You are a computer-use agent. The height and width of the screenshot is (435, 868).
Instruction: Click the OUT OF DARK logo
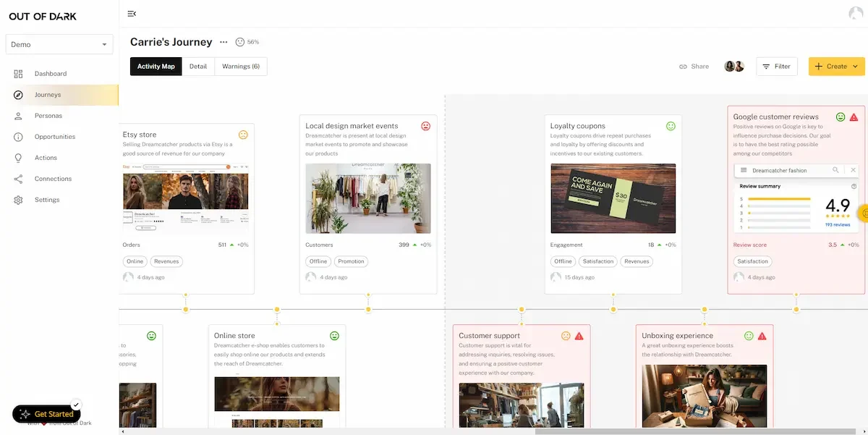click(43, 16)
